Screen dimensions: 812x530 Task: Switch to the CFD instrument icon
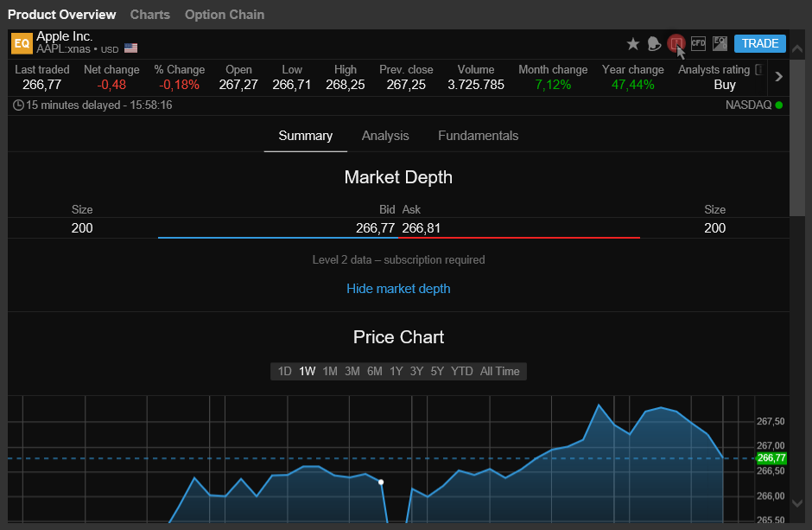click(698, 43)
